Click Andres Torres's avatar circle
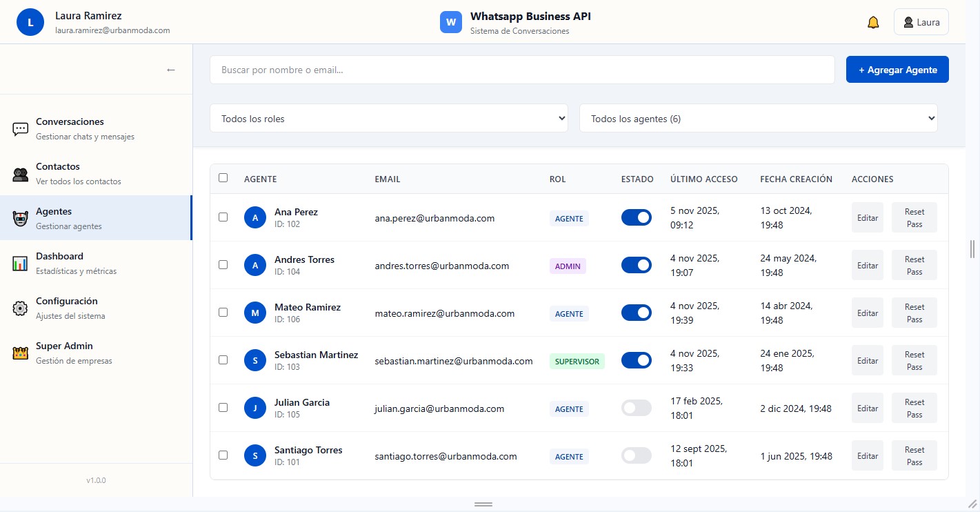 point(255,266)
